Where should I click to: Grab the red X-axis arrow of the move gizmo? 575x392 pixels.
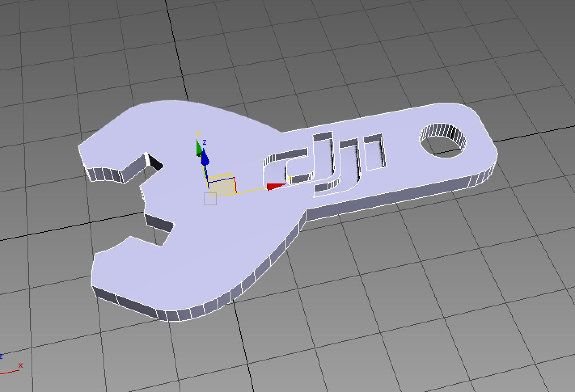pos(276,186)
